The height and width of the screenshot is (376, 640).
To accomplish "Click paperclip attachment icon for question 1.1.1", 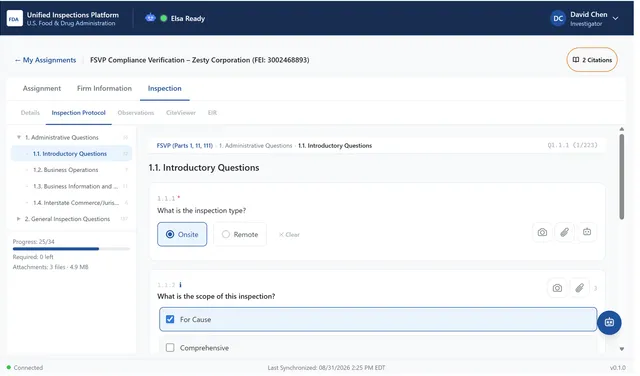I will click(564, 232).
